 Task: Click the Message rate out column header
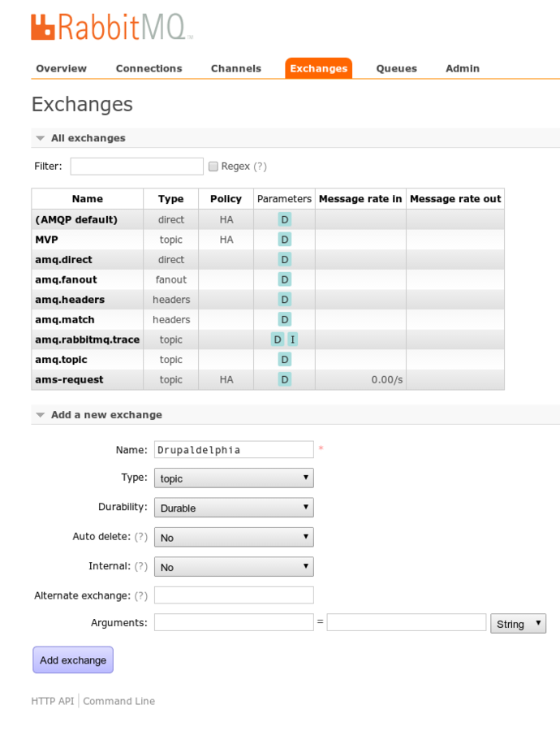[x=455, y=199]
